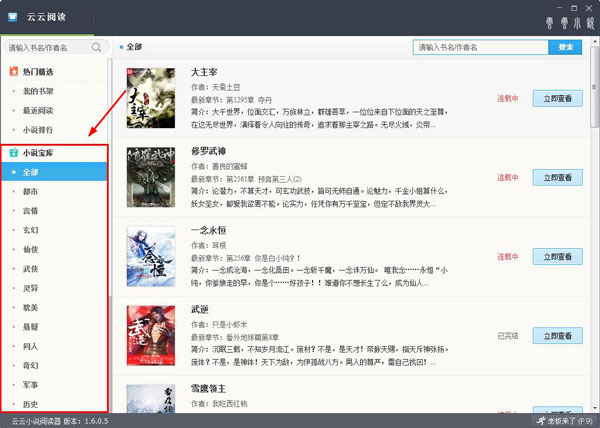This screenshot has height=428, width=600.
Task: Click the blue 搜索 button
Action: click(565, 47)
